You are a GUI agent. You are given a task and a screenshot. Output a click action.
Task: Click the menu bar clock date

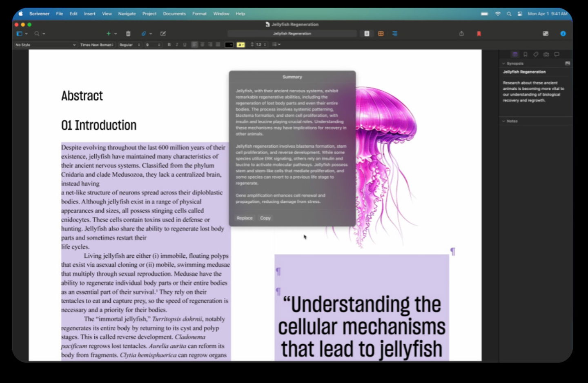[548, 13]
